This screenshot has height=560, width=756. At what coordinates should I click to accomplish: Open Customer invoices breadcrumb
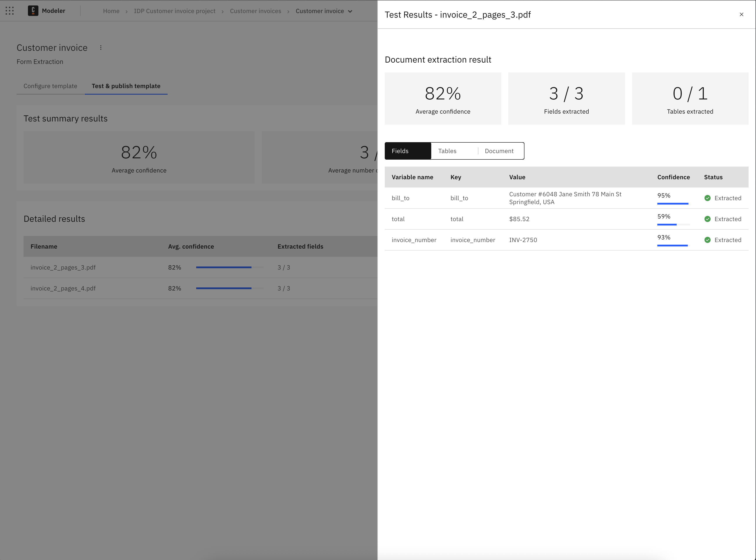255,11
